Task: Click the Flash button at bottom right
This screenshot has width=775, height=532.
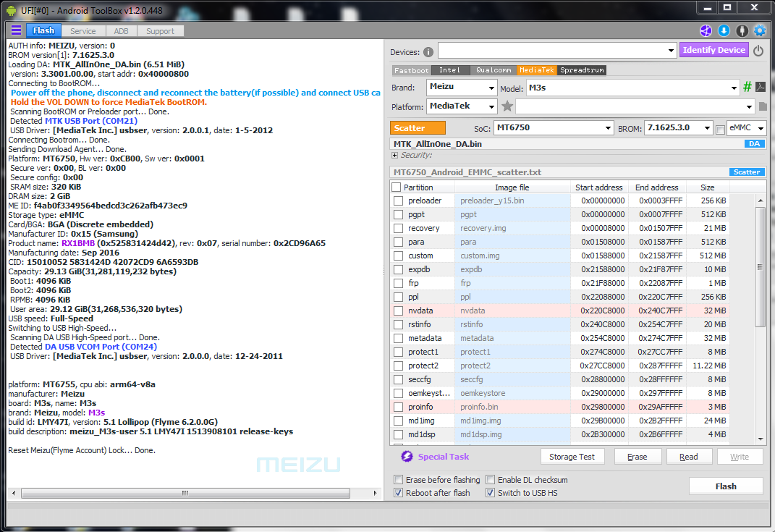Action: click(x=726, y=486)
